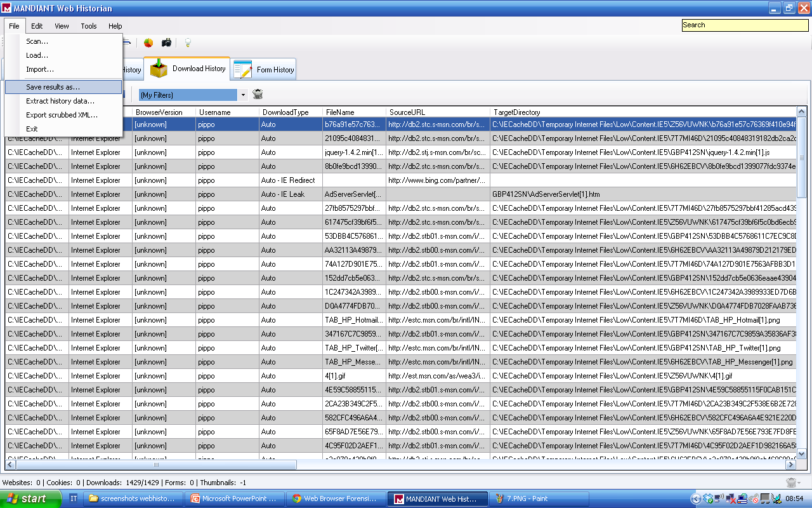This screenshot has width=812, height=508.
Task: Click trash icon beside My Filters
Action: 258,95
